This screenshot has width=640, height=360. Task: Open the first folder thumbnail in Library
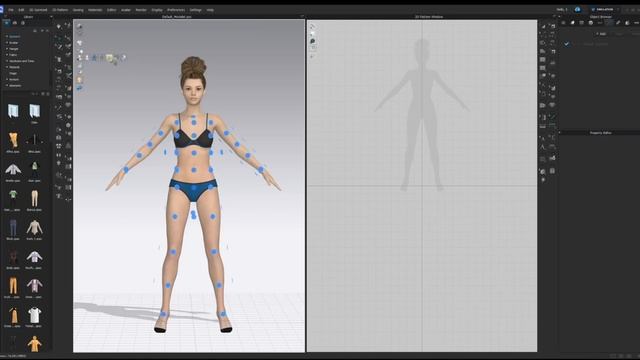13,111
